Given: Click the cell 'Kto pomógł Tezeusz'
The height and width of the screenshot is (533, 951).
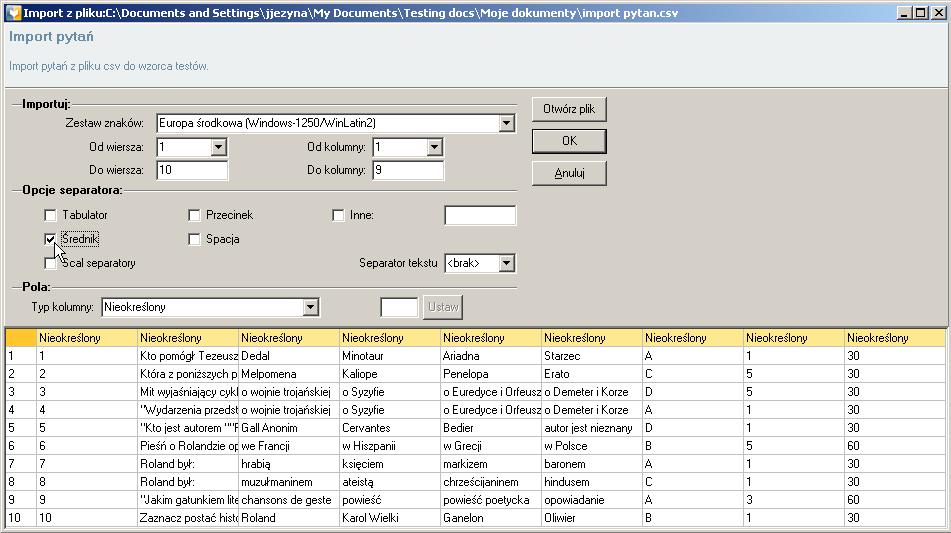Looking at the screenshot, I should click(188, 356).
